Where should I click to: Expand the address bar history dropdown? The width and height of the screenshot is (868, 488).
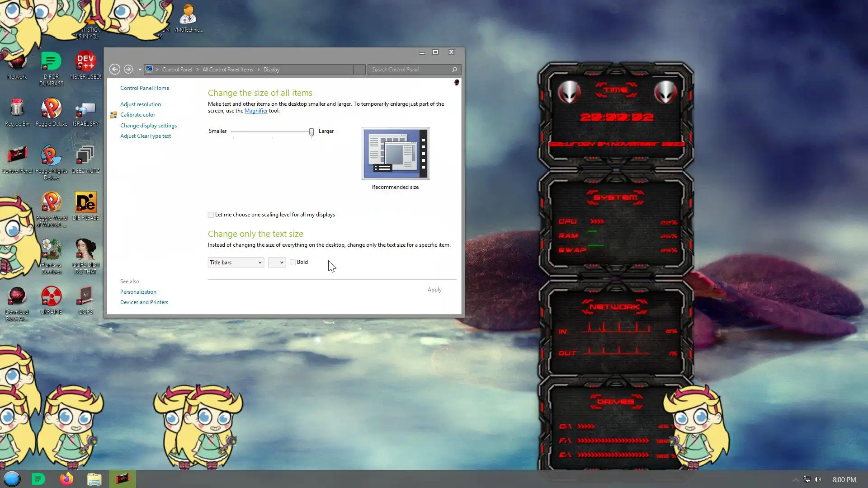click(140, 70)
